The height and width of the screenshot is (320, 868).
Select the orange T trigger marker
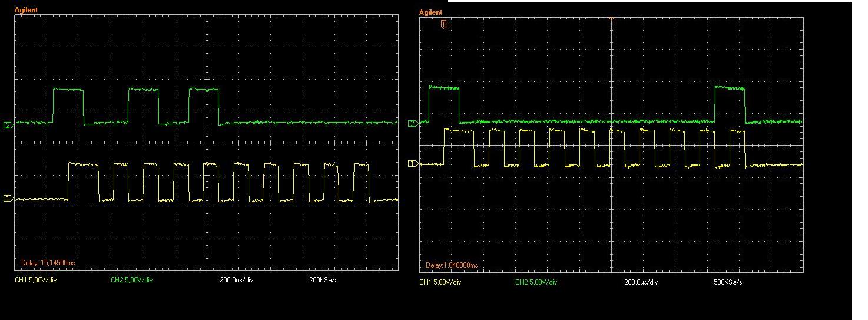tap(443, 24)
